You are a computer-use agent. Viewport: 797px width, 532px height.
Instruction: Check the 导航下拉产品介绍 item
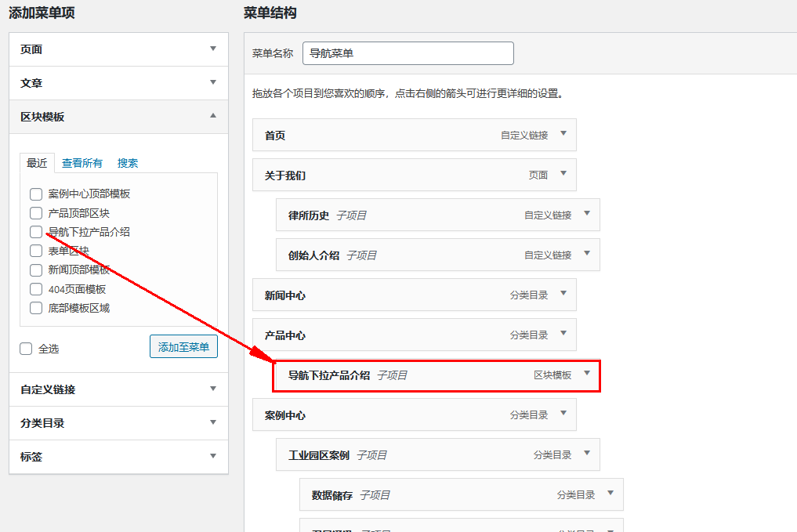(x=35, y=232)
